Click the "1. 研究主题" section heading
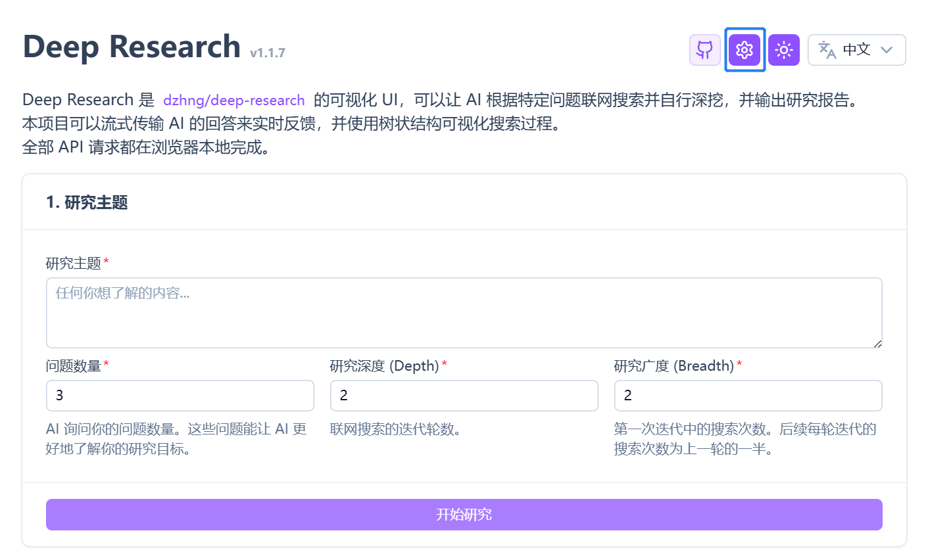928x560 pixels. (x=87, y=202)
